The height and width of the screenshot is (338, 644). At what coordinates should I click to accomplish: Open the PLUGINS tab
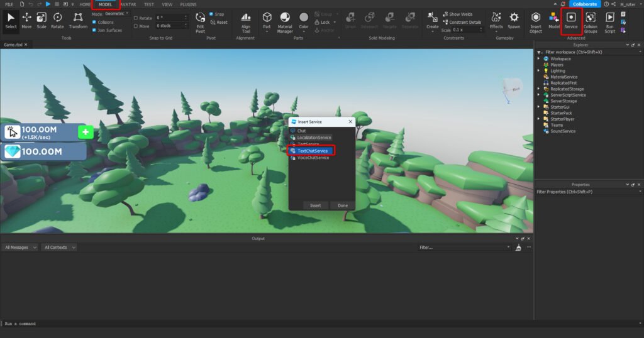188,4
